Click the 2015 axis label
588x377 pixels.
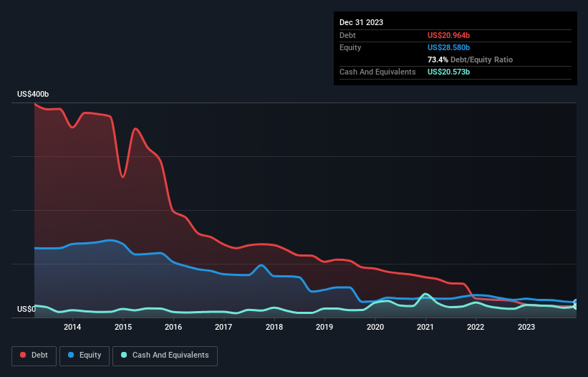click(x=123, y=327)
